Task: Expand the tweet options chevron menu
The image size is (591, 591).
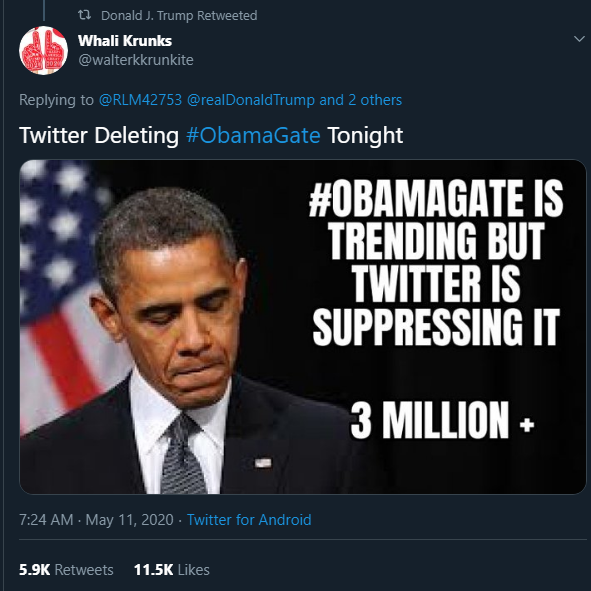Action: 579,38
